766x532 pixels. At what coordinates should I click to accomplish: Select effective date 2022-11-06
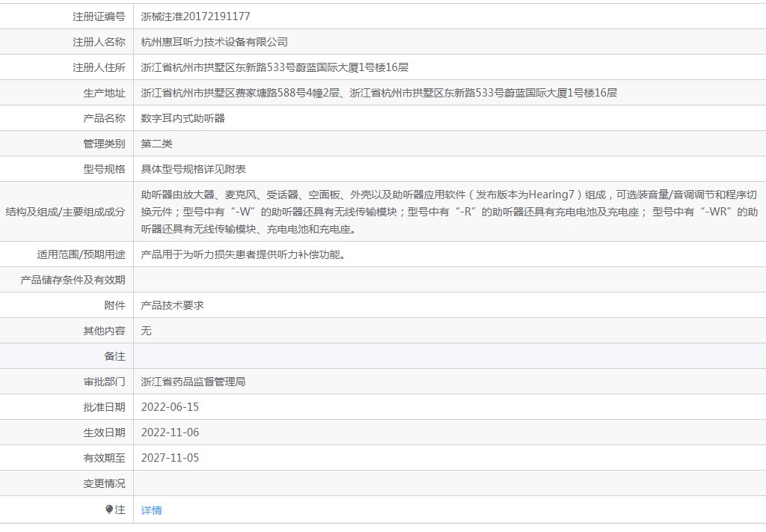pos(170,432)
